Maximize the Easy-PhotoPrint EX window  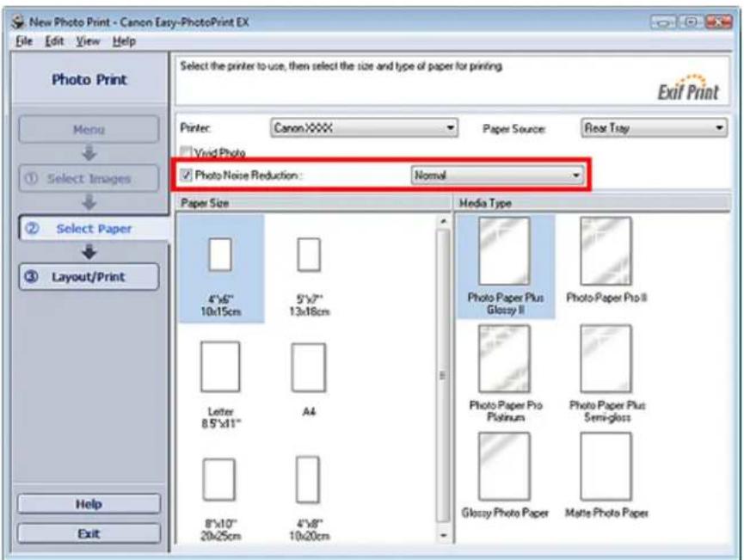click(x=691, y=22)
